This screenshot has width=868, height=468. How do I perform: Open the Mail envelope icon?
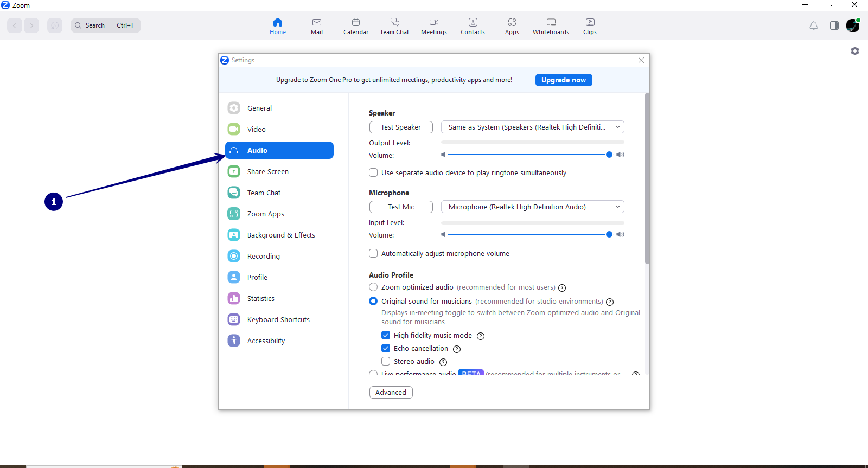[317, 22]
